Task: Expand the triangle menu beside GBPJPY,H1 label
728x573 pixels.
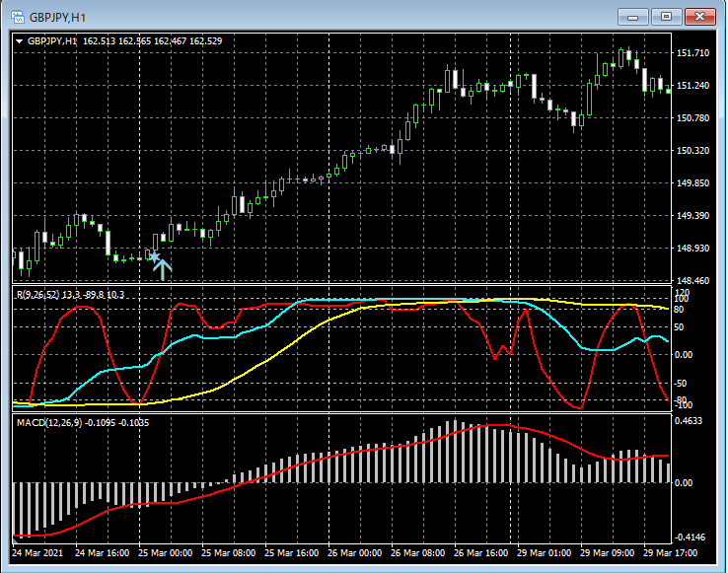Action: [x=20, y=41]
